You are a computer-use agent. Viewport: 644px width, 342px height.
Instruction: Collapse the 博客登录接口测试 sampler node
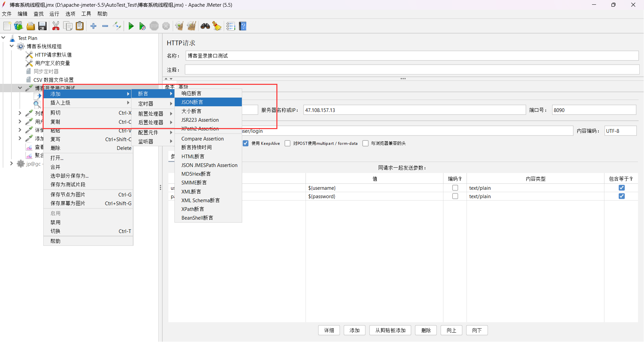pyautogui.click(x=20, y=88)
